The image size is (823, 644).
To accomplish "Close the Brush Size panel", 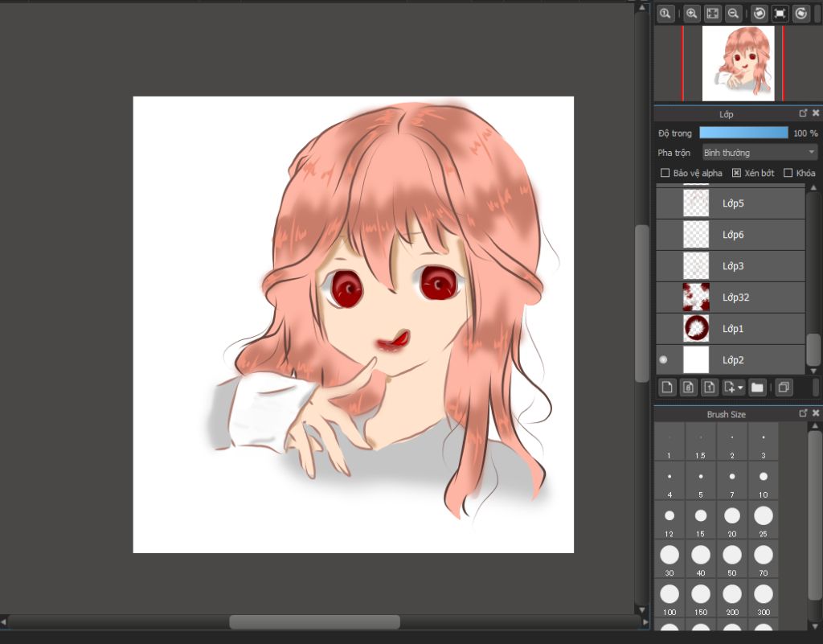I will tap(815, 413).
